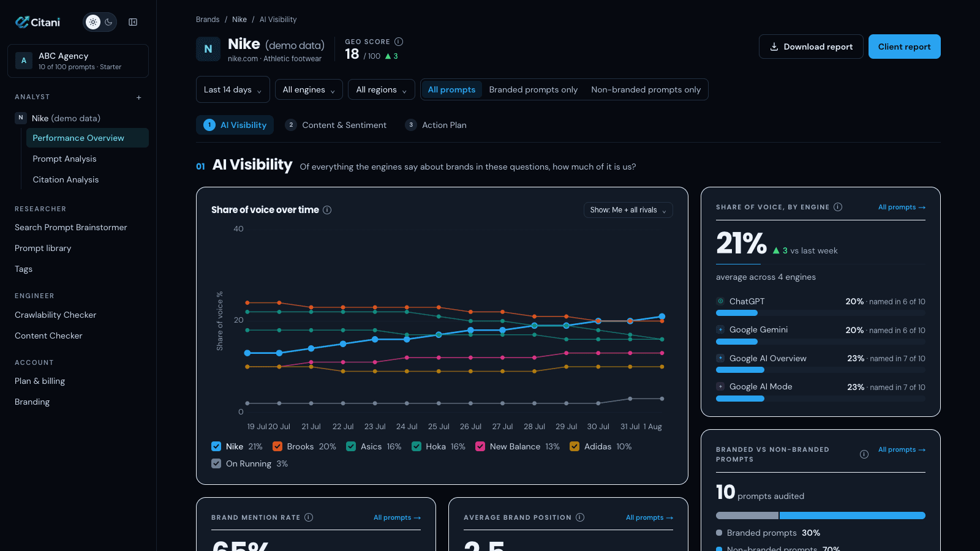Uncheck the Nike legend checkbox

[216, 446]
